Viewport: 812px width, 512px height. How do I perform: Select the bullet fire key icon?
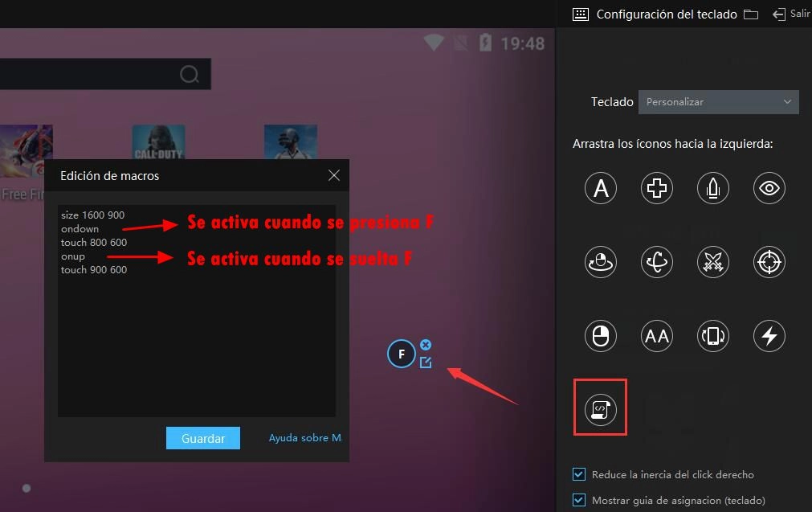point(713,187)
